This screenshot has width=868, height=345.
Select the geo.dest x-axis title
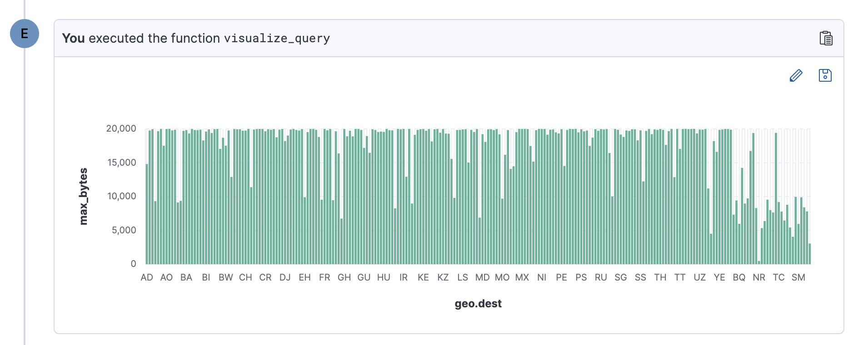point(478,304)
